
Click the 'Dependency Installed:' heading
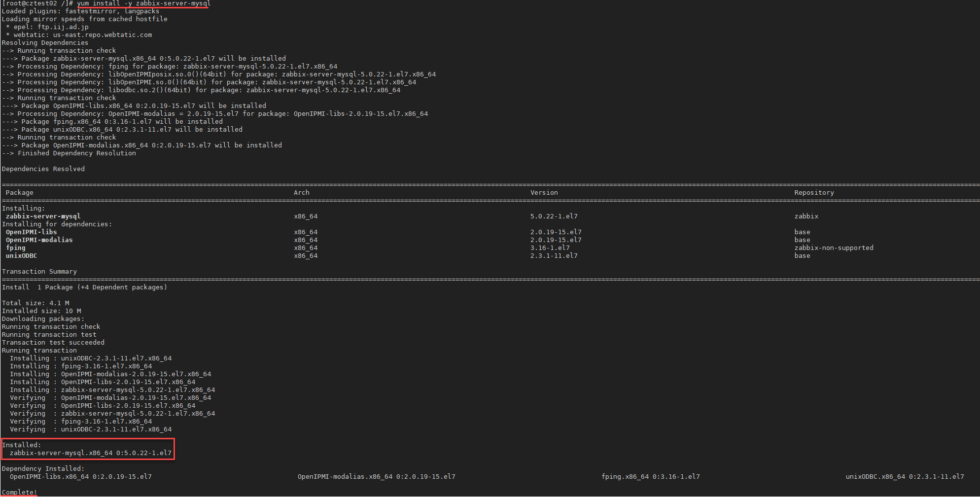43,468
